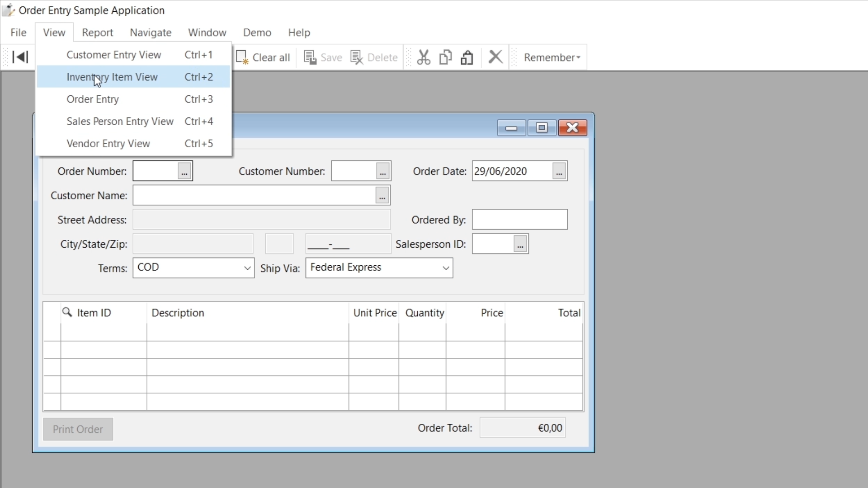The image size is (868, 488).
Task: Click the Cut scissors icon
Action: [x=424, y=57]
